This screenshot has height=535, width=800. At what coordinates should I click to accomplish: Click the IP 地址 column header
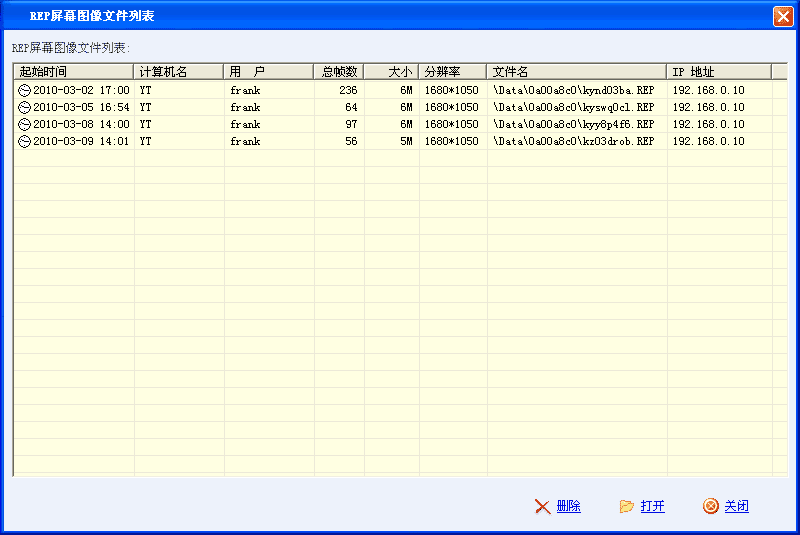[719, 72]
